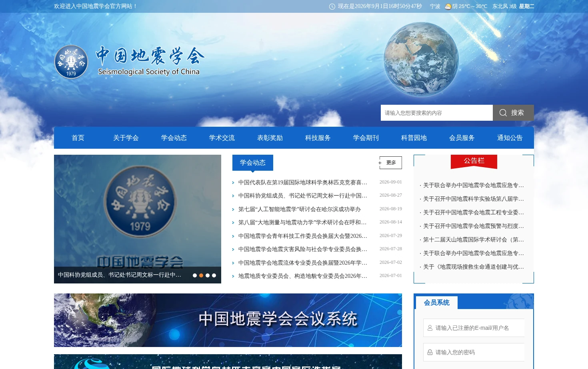Open notice 关于召开中国地震学会地震工程专业委…
Image resolution: width=588 pixels, height=369 pixels.
(473, 212)
